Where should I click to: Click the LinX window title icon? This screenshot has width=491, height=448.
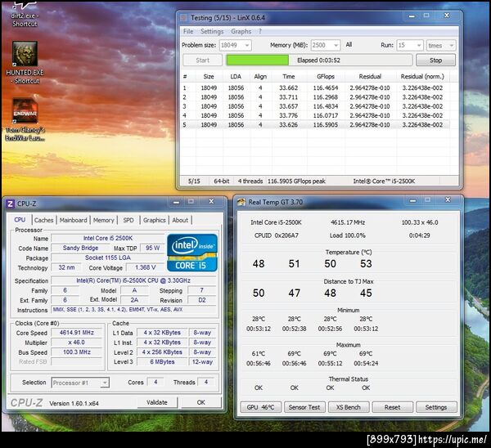(x=183, y=18)
